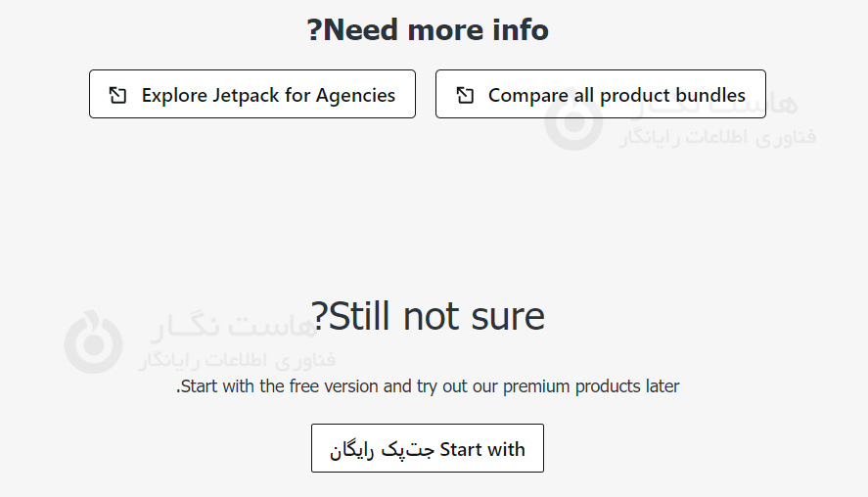Click question mark before "Need more info"

[314, 30]
